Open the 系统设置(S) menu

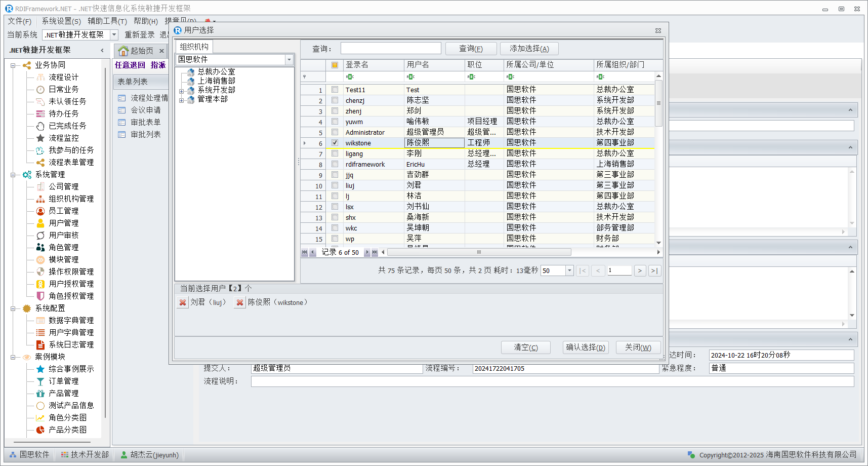pos(61,21)
